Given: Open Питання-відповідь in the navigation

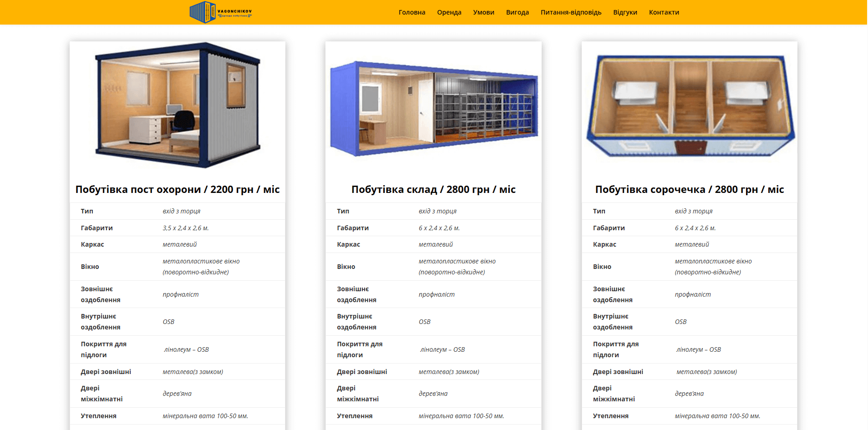Looking at the screenshot, I should pos(571,12).
